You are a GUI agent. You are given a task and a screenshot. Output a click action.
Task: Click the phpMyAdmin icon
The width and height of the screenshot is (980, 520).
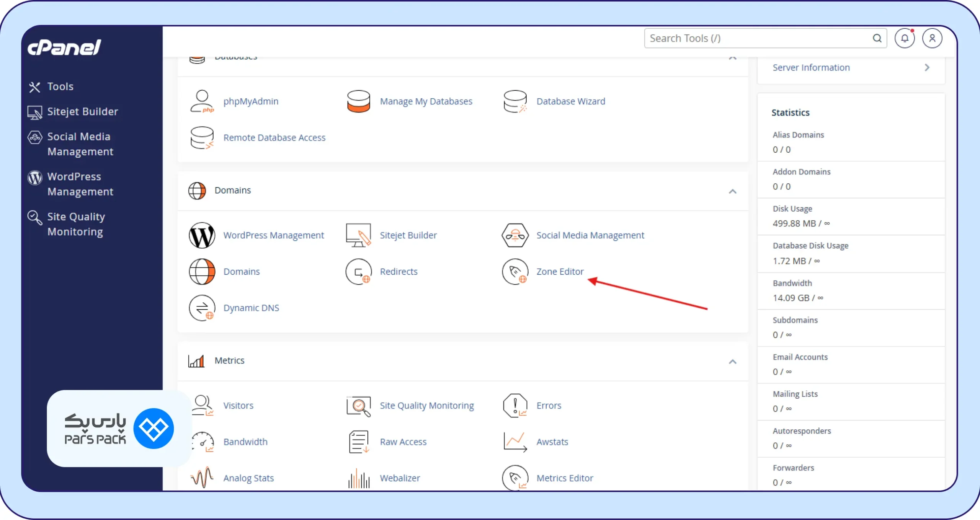202,101
